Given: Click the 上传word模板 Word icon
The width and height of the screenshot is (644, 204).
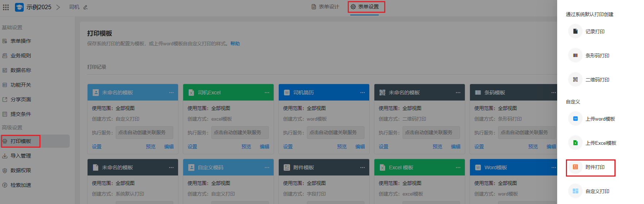Looking at the screenshot, I should click(x=575, y=119).
